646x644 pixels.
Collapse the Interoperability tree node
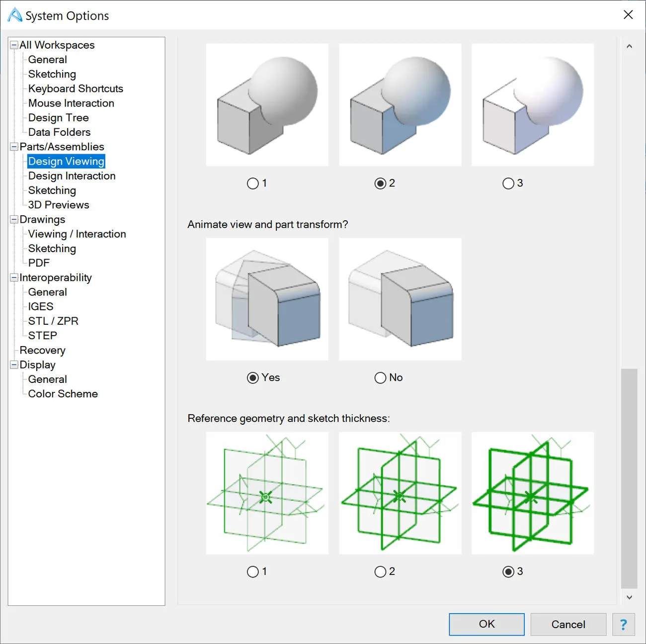[x=14, y=278]
